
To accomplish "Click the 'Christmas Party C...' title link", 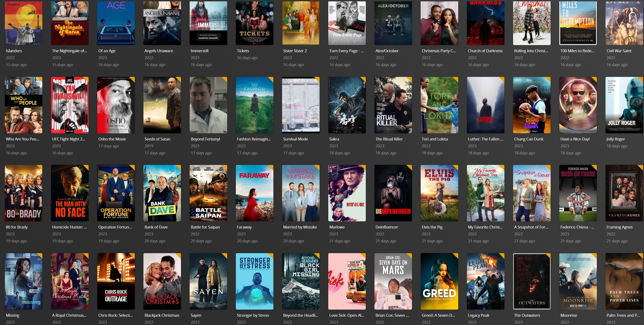I will [439, 51].
